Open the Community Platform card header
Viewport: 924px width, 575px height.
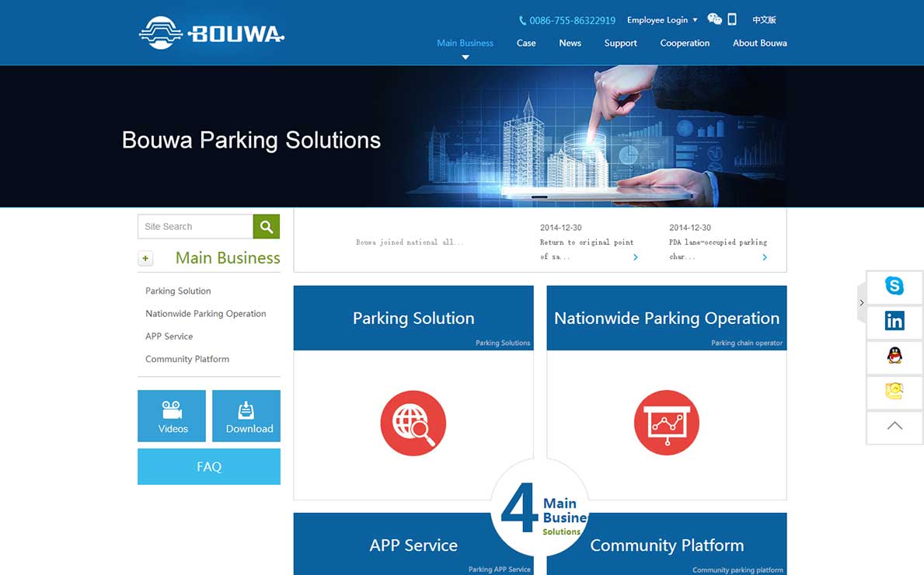pyautogui.click(x=667, y=545)
